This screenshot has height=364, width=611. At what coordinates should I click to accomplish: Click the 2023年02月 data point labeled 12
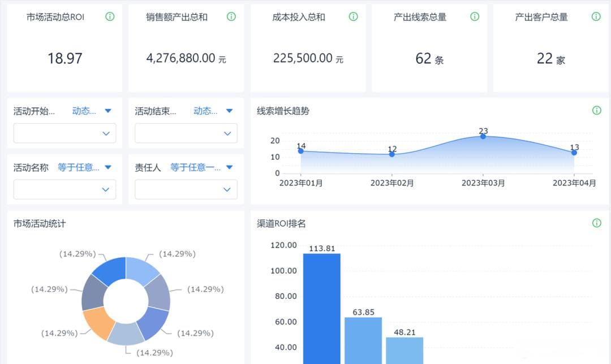[x=391, y=154]
